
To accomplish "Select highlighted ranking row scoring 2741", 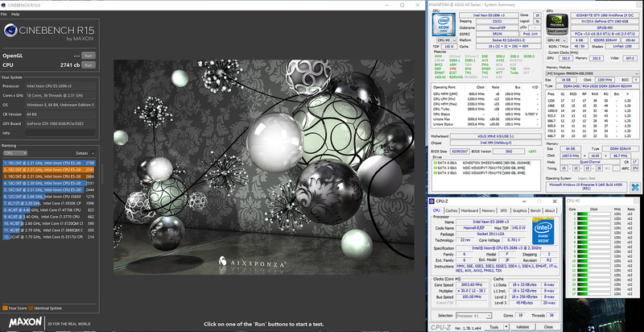I will 49,169.
